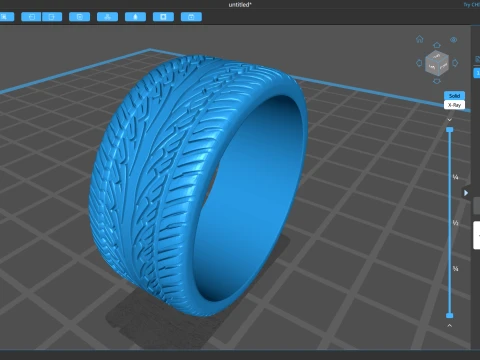Image resolution: width=480 pixels, height=360 pixels.
Task: Toggle the eye icon near the view cube
Action: (x=454, y=40)
